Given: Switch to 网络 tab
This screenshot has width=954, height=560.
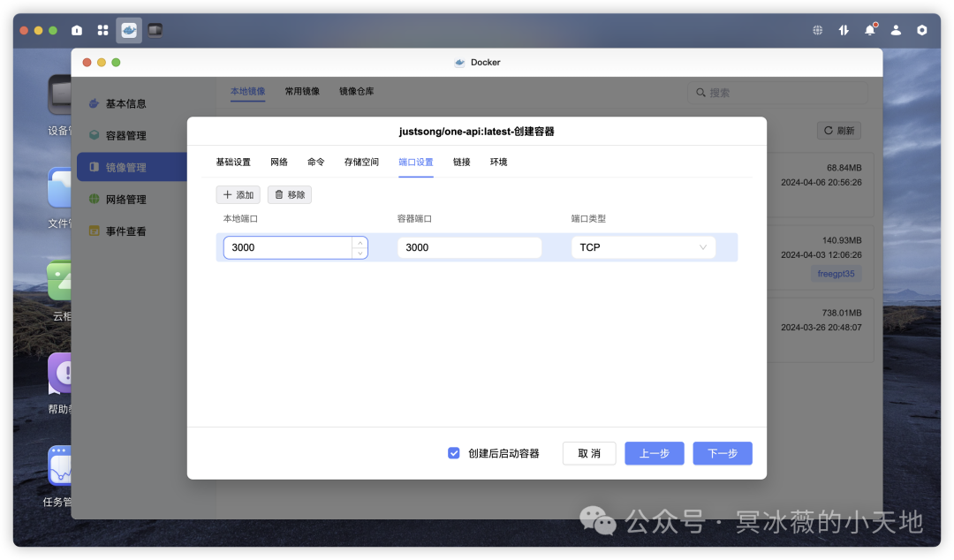Looking at the screenshot, I should coord(278,162).
